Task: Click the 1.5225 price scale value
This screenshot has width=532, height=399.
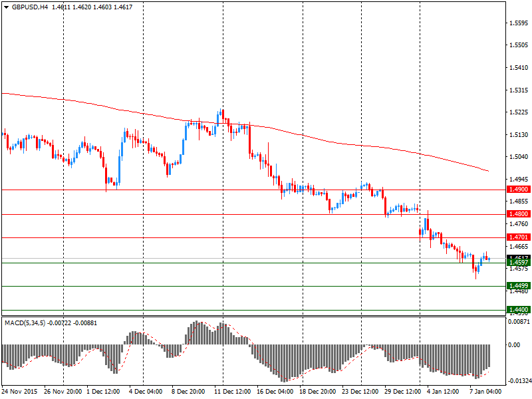Action: (x=519, y=112)
